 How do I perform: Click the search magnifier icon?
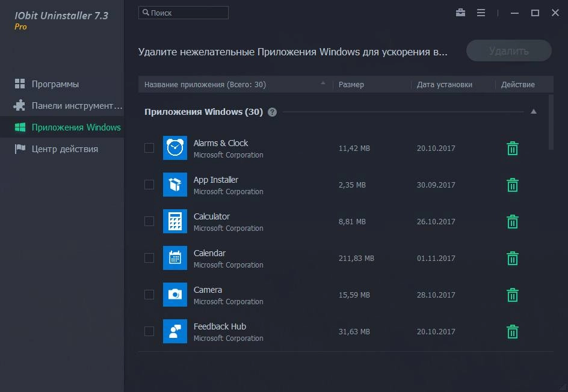(x=146, y=12)
